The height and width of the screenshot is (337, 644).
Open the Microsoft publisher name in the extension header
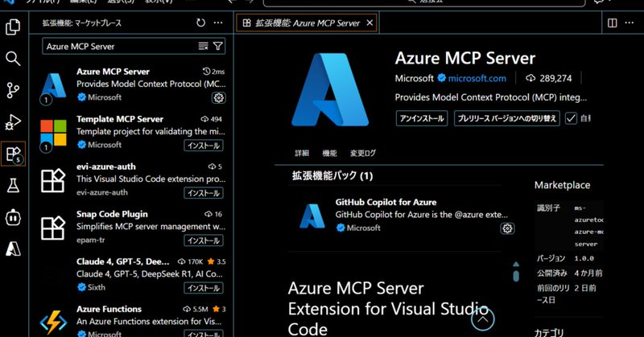[414, 78]
